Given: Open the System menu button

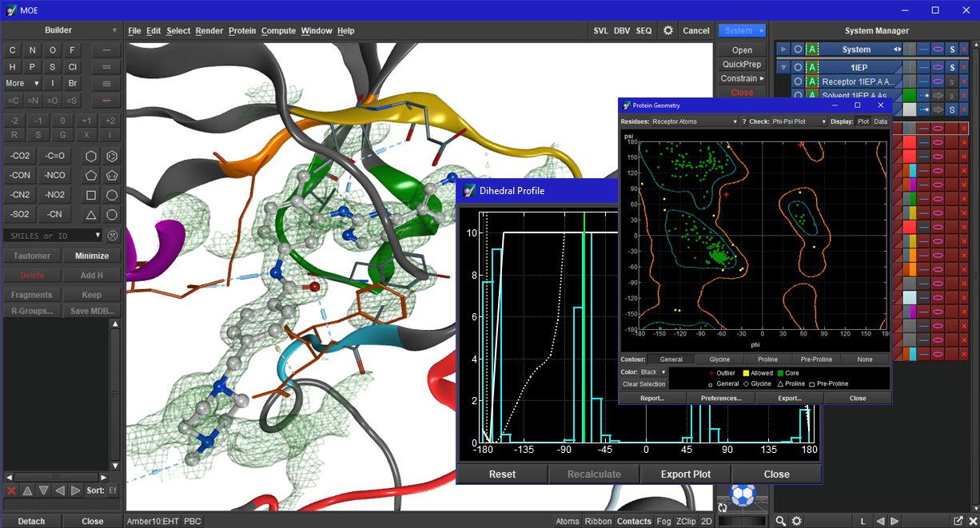Looking at the screenshot, I should 742,30.
